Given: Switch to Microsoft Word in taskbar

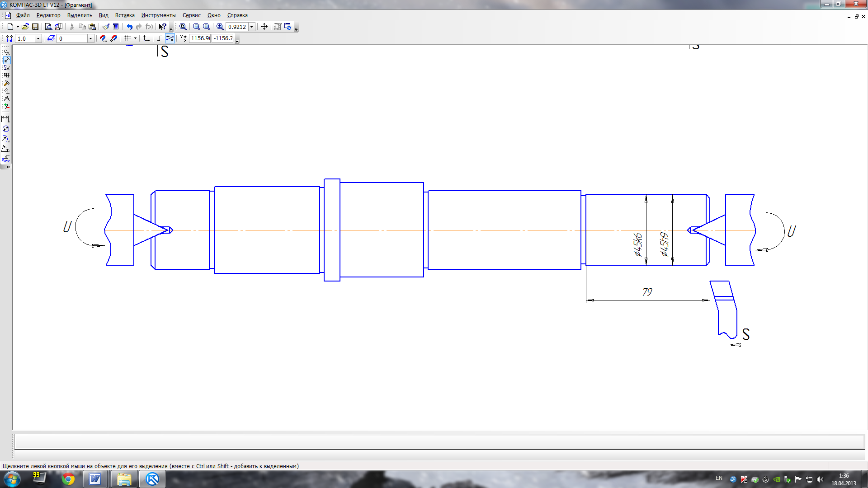Looking at the screenshot, I should [x=95, y=479].
